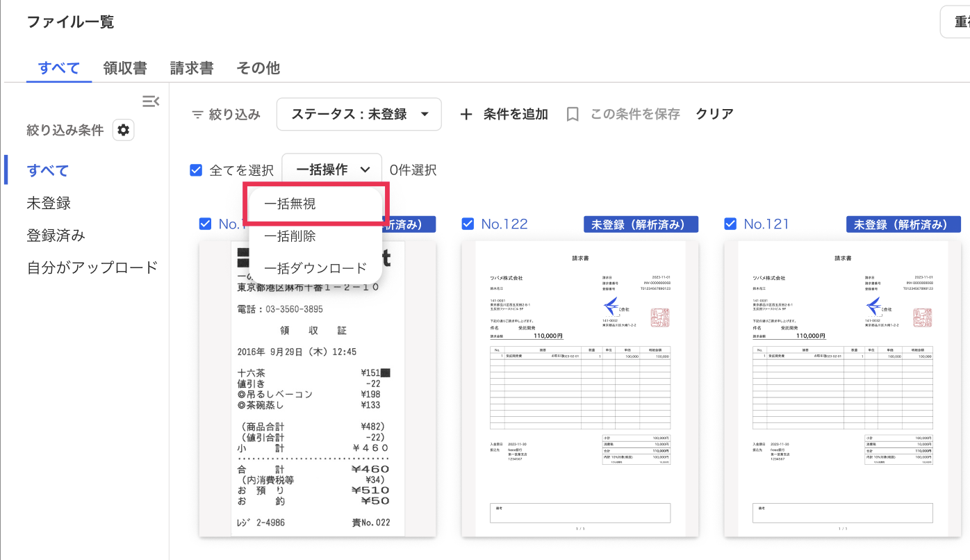The height and width of the screenshot is (560, 970).
Task: Click the partially visible top-right button
Action: [x=955, y=22]
